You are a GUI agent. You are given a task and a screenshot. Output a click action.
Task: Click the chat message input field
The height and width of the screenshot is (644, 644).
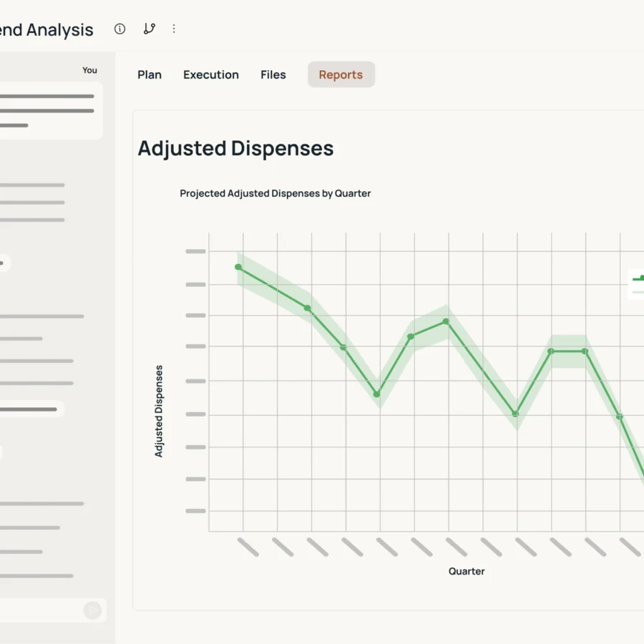pos(41,610)
